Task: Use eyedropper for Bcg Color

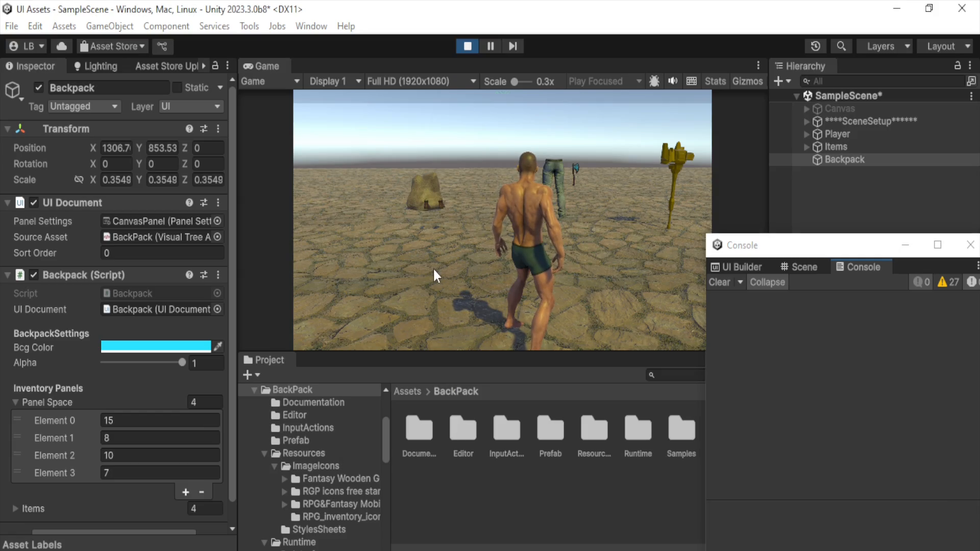Action: (x=218, y=346)
